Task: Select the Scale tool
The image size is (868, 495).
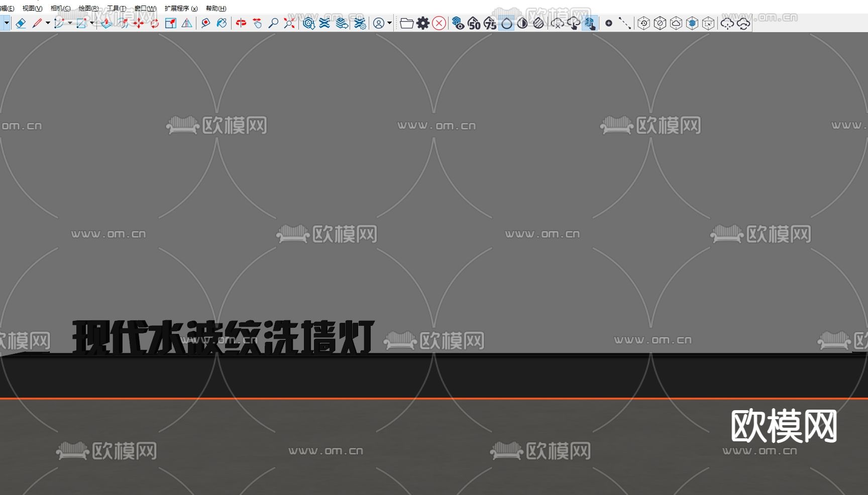Action: click(x=171, y=23)
